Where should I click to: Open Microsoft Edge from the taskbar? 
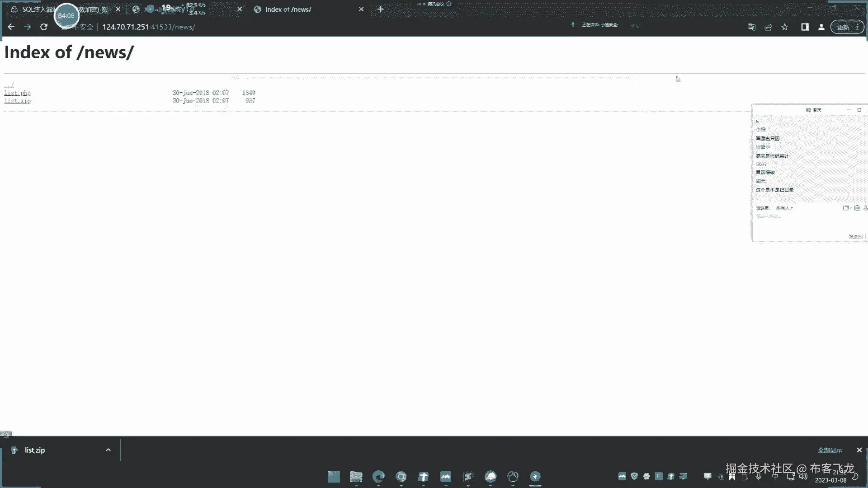(x=378, y=477)
